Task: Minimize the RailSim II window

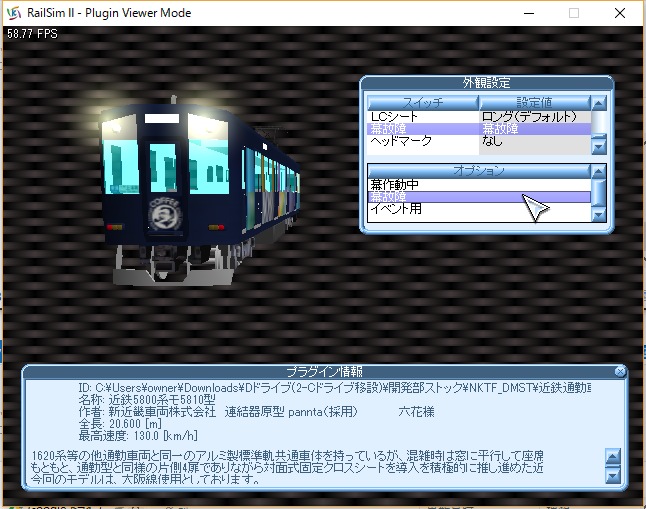Action: point(529,13)
